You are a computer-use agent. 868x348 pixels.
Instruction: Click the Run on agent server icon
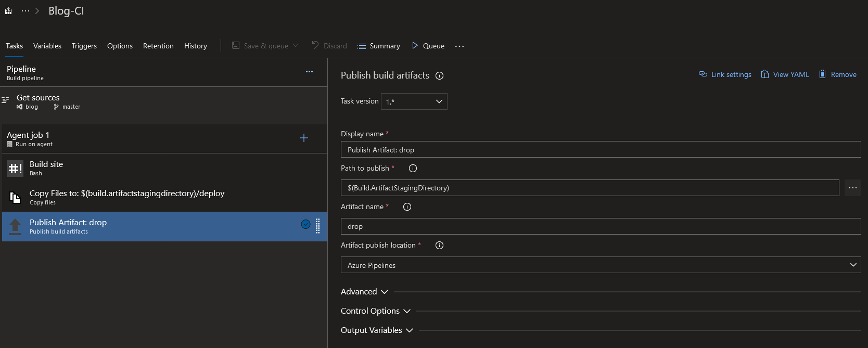[x=9, y=144]
